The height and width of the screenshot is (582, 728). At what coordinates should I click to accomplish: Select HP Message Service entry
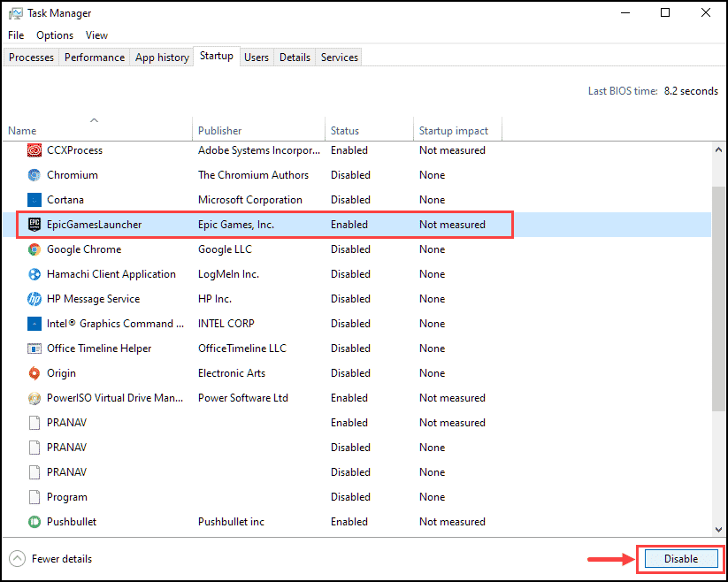click(93, 299)
